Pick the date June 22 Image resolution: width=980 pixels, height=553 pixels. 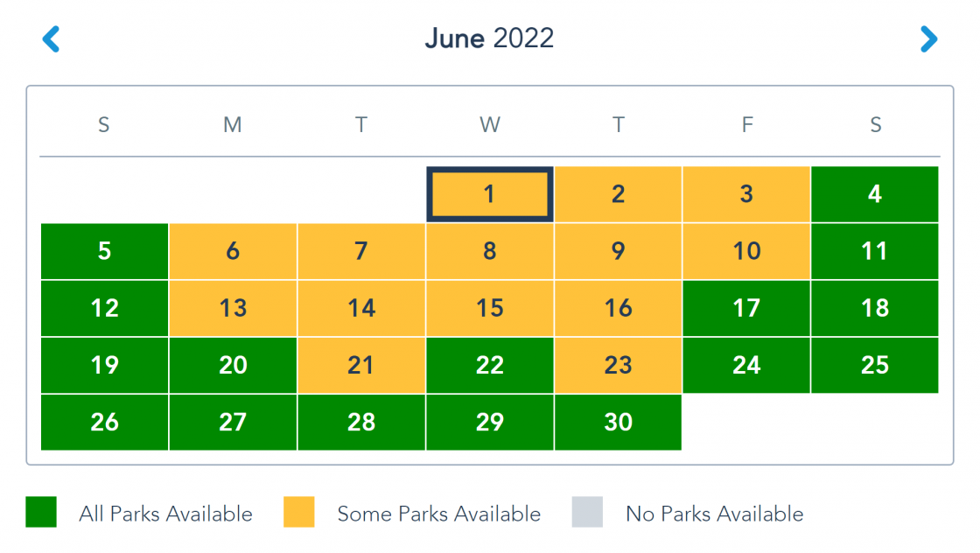(x=490, y=365)
